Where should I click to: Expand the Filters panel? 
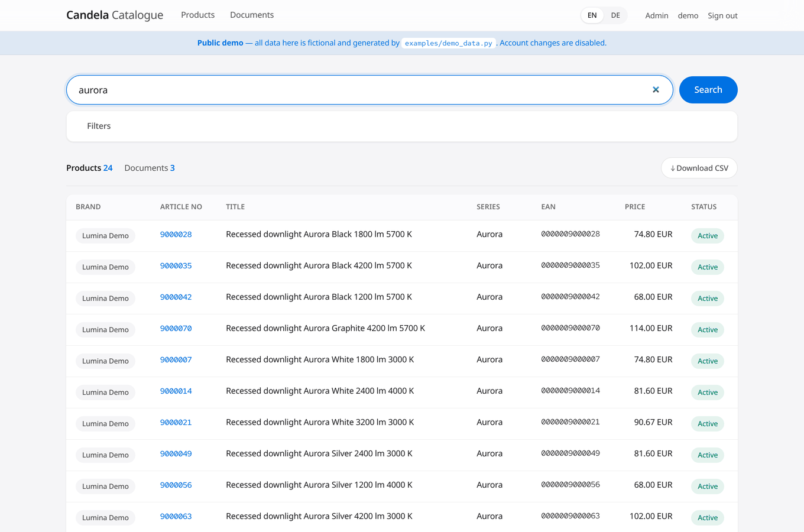(x=402, y=126)
